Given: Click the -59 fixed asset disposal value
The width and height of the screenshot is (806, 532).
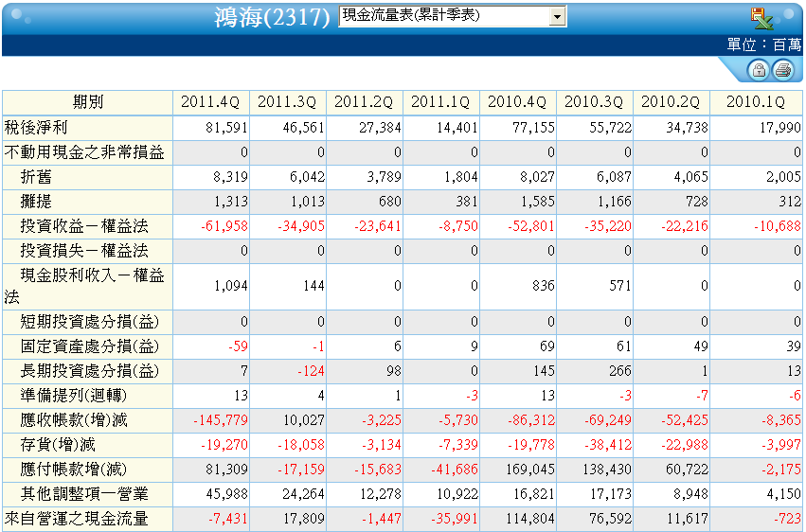Looking at the screenshot, I should coord(239,347).
